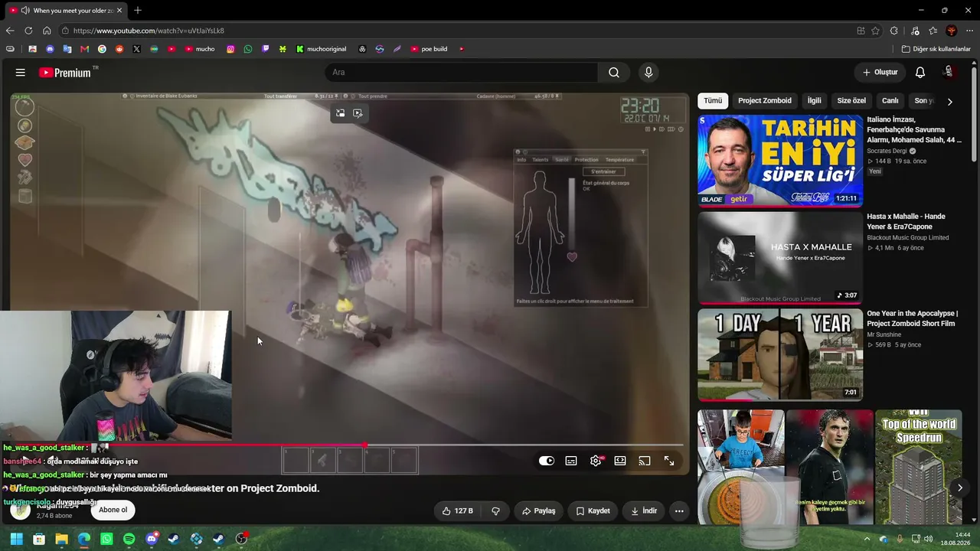Viewport: 980px width, 551px height.
Task: Cast the video to a TV
Action: 645,461
